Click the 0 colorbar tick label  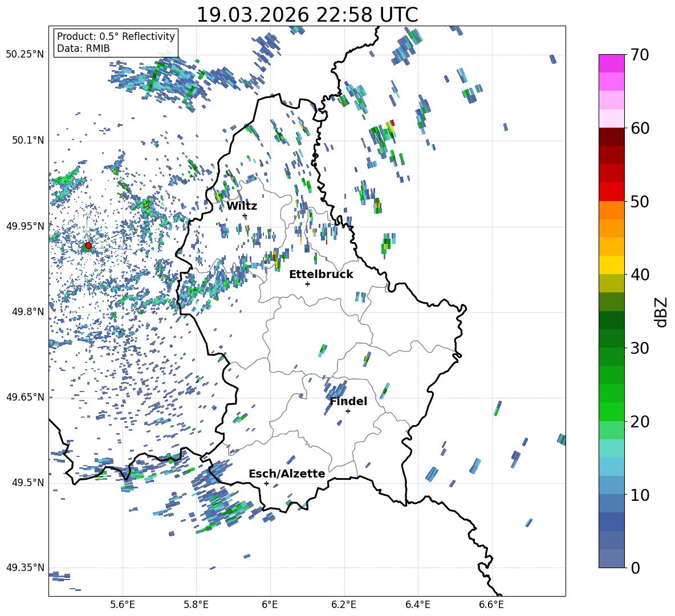tap(636, 568)
